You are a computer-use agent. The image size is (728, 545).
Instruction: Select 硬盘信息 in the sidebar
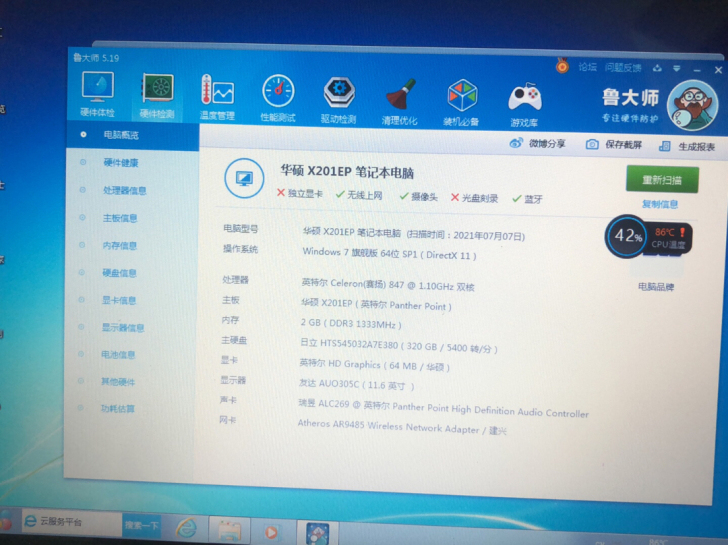tap(120, 272)
